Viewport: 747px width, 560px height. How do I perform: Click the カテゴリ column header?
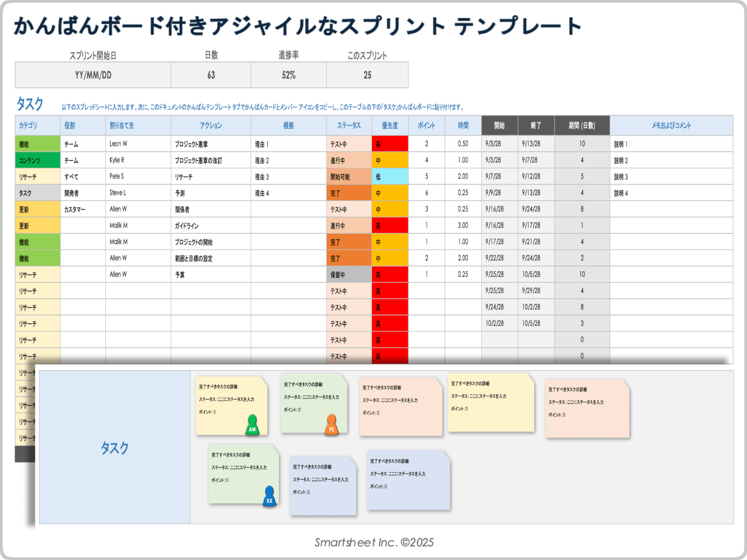click(x=38, y=125)
